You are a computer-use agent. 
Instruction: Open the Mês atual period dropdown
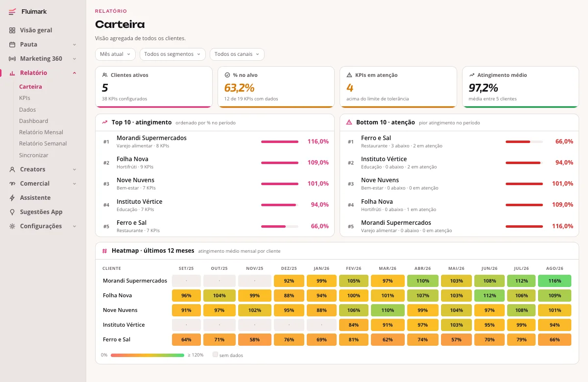pos(115,54)
